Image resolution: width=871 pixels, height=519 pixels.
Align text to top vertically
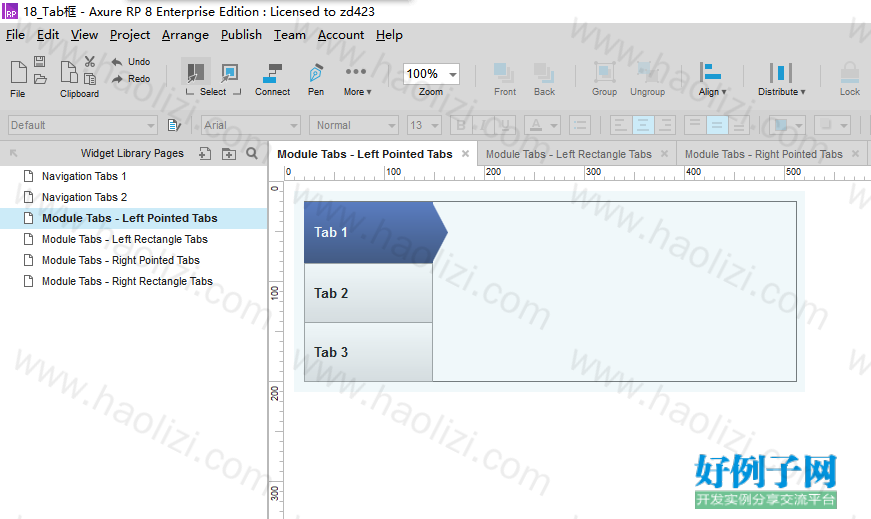[695, 125]
